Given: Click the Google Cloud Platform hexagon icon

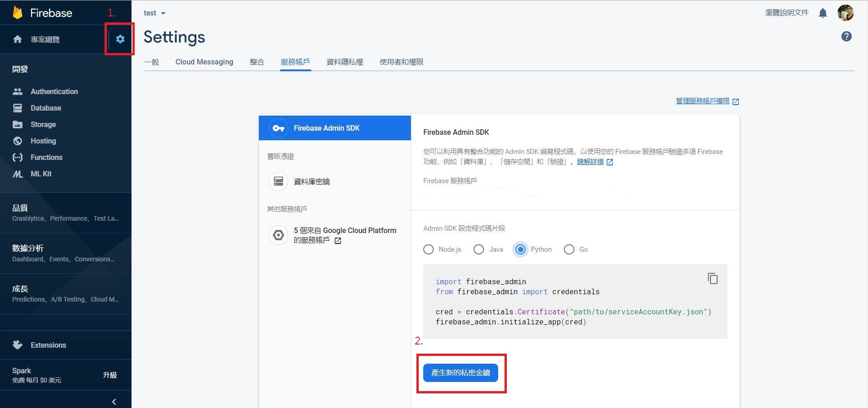Looking at the screenshot, I should pyautogui.click(x=279, y=235).
